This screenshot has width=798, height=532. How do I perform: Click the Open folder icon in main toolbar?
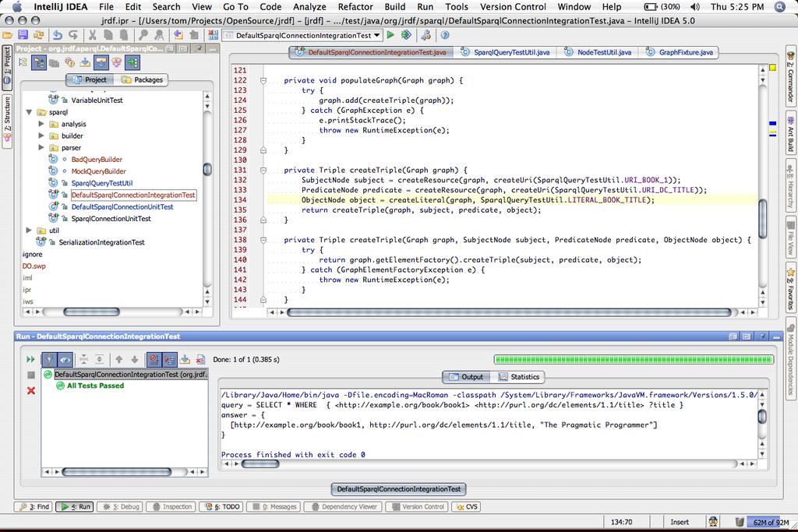click(7, 35)
